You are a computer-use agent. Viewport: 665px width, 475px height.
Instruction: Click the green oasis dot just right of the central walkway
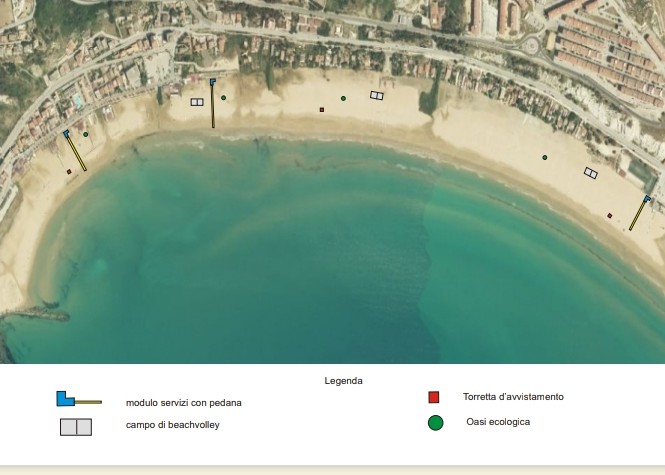coord(224,98)
